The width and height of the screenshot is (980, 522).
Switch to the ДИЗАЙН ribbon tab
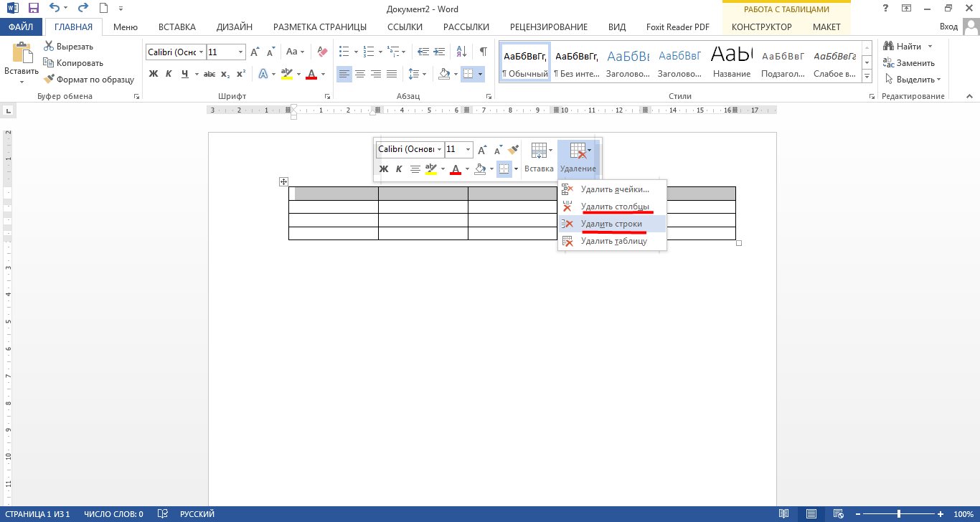234,27
